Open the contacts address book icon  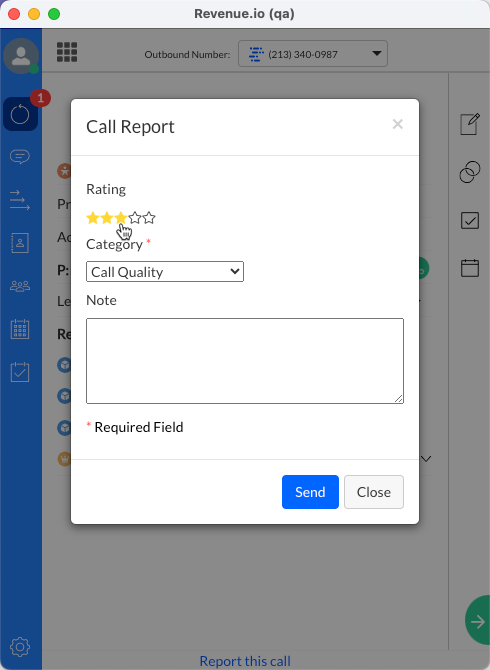coord(20,243)
